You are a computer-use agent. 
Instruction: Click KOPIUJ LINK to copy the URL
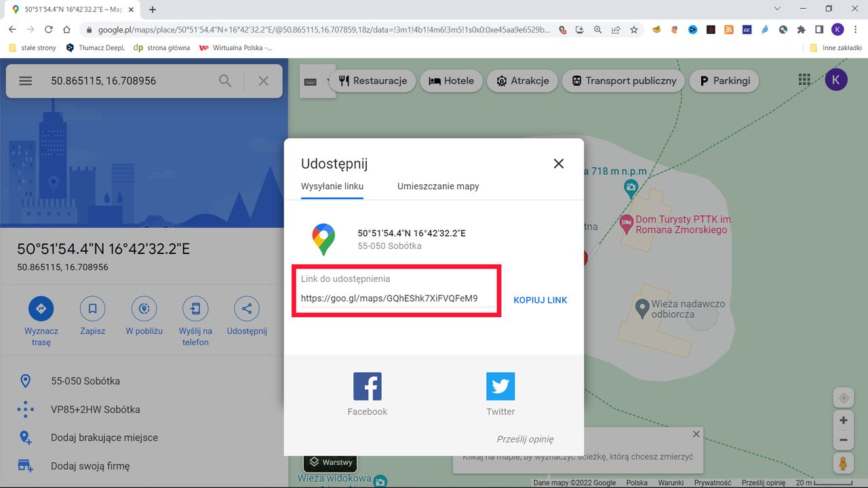[x=540, y=300]
